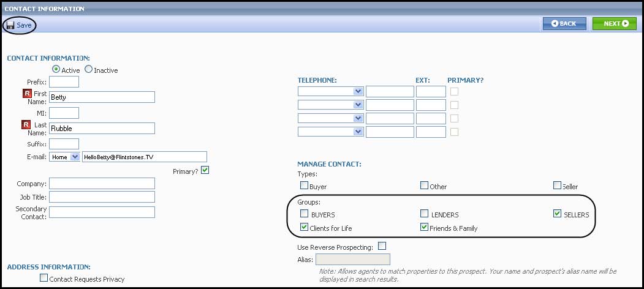Click the TELEPHONE column heading
The height and width of the screenshot is (289, 644).
pyautogui.click(x=317, y=80)
